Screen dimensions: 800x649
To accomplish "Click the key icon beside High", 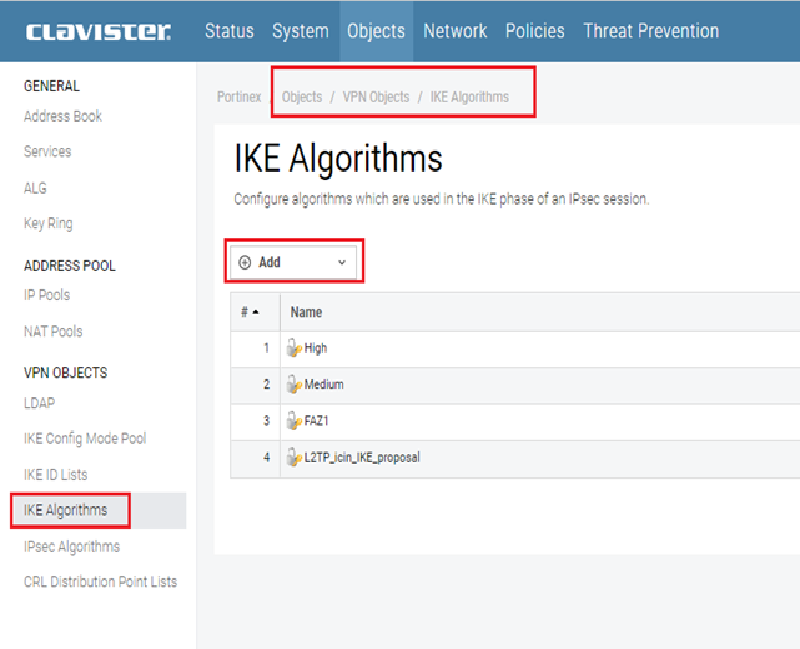I will point(294,349).
